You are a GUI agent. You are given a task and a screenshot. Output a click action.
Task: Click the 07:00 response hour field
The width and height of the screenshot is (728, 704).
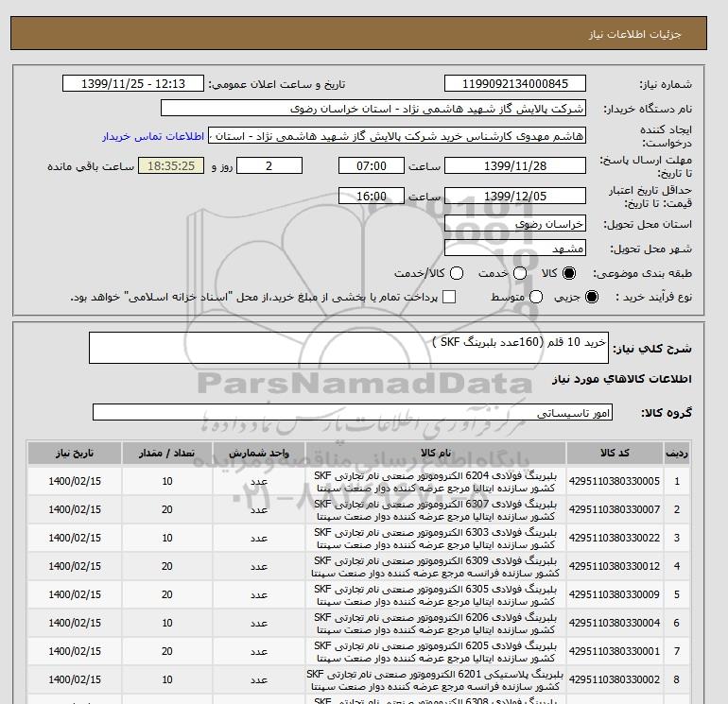(x=371, y=165)
